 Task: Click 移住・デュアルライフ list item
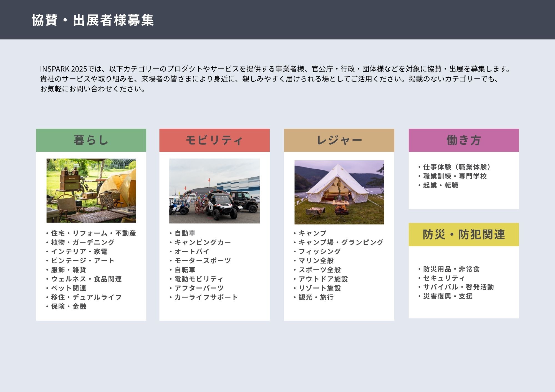click(84, 297)
